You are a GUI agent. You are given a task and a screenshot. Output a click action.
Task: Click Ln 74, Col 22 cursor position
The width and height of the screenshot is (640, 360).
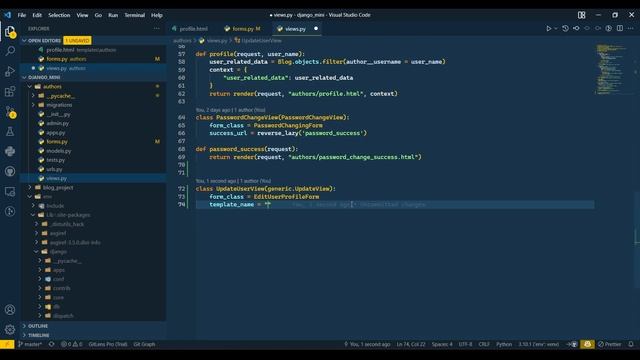point(411,344)
